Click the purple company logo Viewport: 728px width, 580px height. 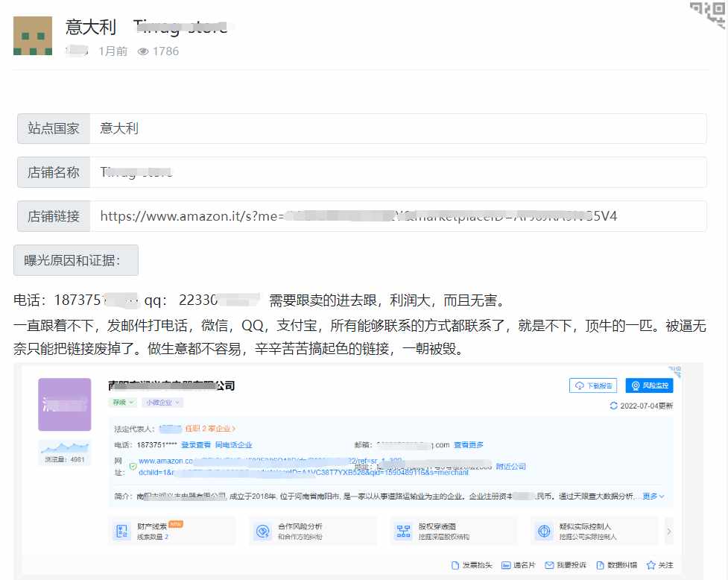[65, 405]
